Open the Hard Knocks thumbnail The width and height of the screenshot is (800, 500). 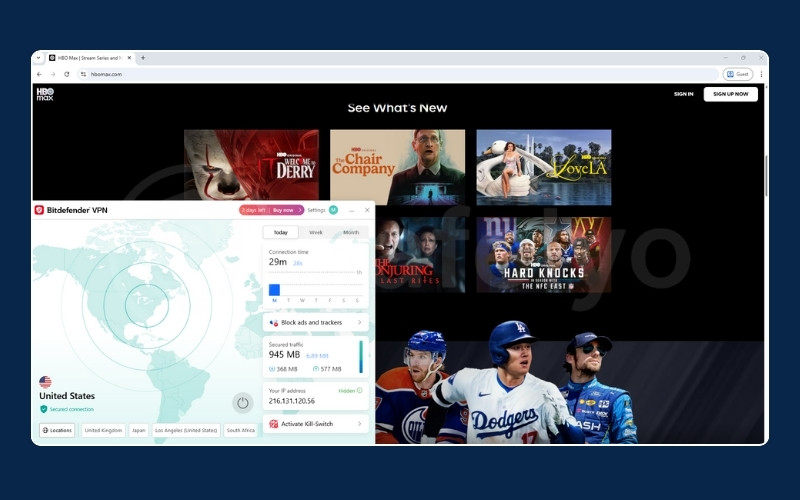(544, 255)
